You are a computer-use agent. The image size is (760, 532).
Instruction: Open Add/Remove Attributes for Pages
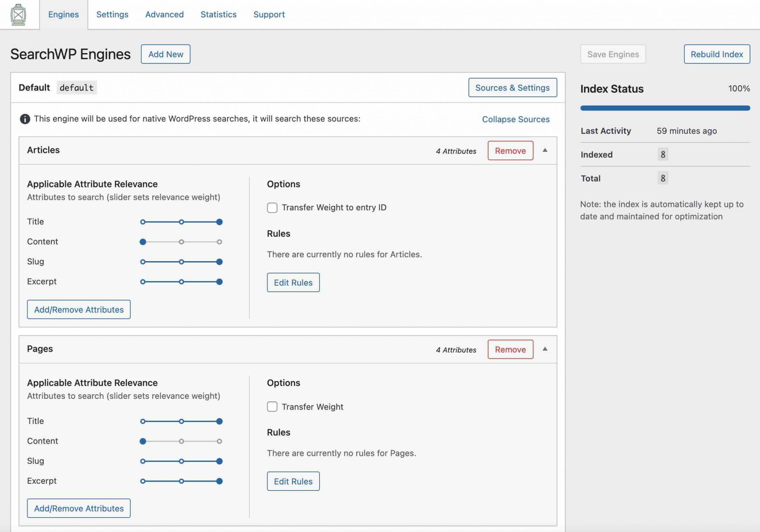79,508
